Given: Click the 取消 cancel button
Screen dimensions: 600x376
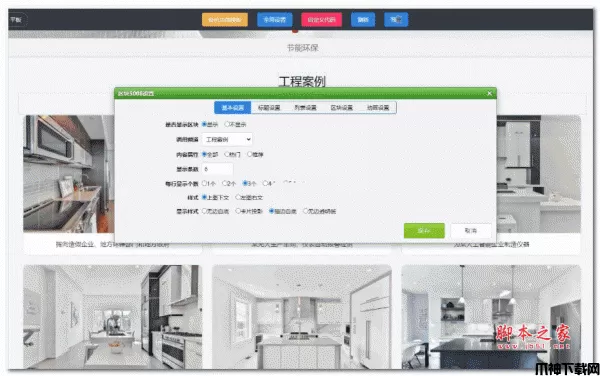Looking at the screenshot, I should point(471,231).
